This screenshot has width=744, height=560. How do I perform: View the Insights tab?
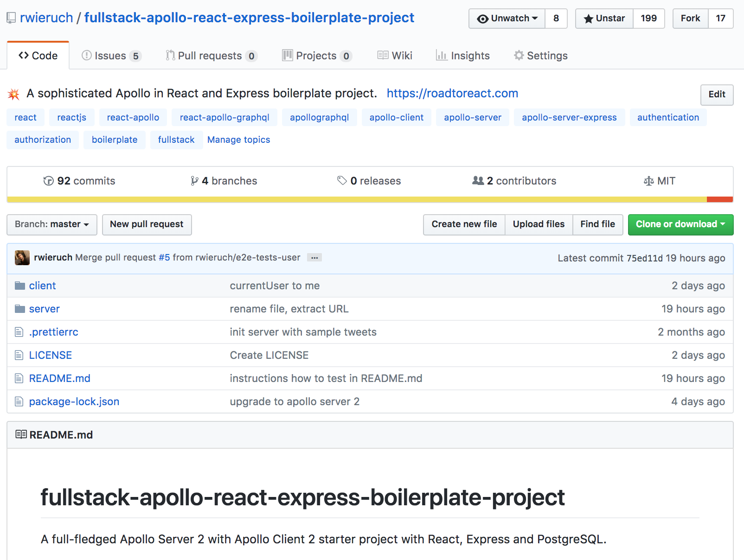(x=463, y=56)
